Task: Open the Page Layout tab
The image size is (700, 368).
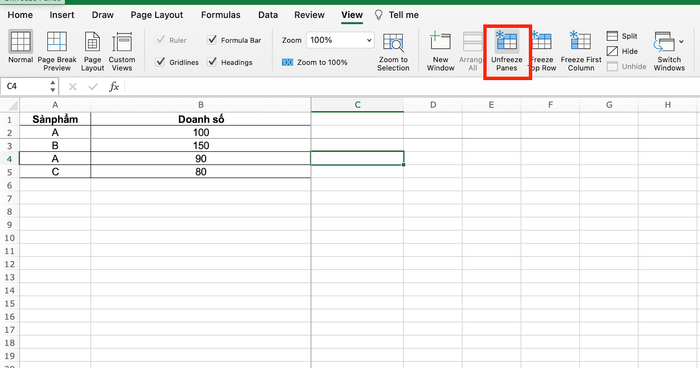Action: point(157,15)
